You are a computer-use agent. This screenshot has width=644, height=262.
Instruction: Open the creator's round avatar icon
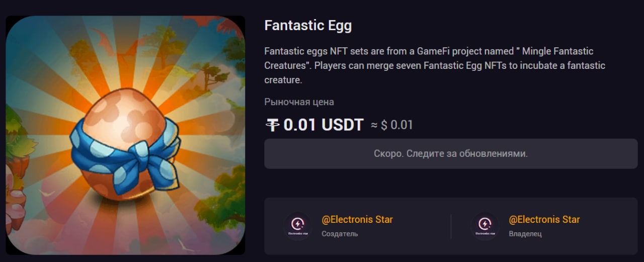point(297,226)
